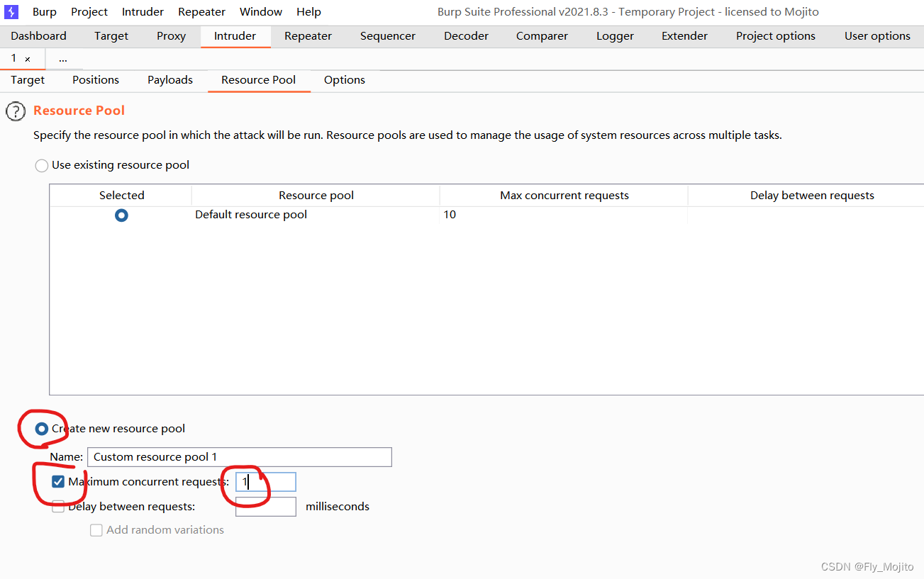Open the Intruder Options sub-tab
The width and height of the screenshot is (924, 579).
tap(345, 80)
